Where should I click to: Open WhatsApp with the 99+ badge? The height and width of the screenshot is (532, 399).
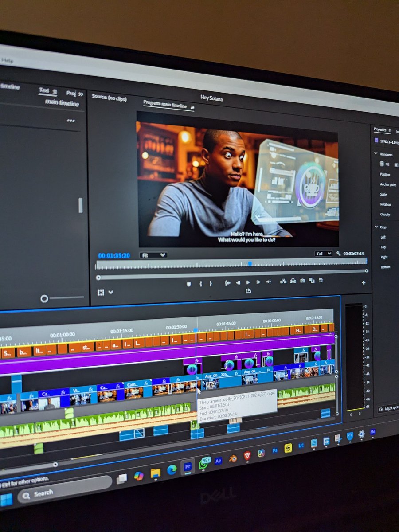(204, 463)
